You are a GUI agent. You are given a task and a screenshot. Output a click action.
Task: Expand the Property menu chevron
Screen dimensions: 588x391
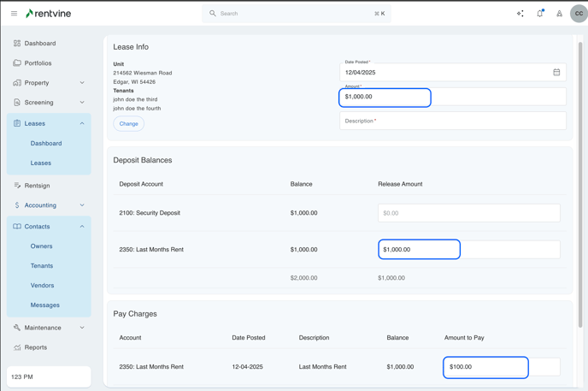82,83
